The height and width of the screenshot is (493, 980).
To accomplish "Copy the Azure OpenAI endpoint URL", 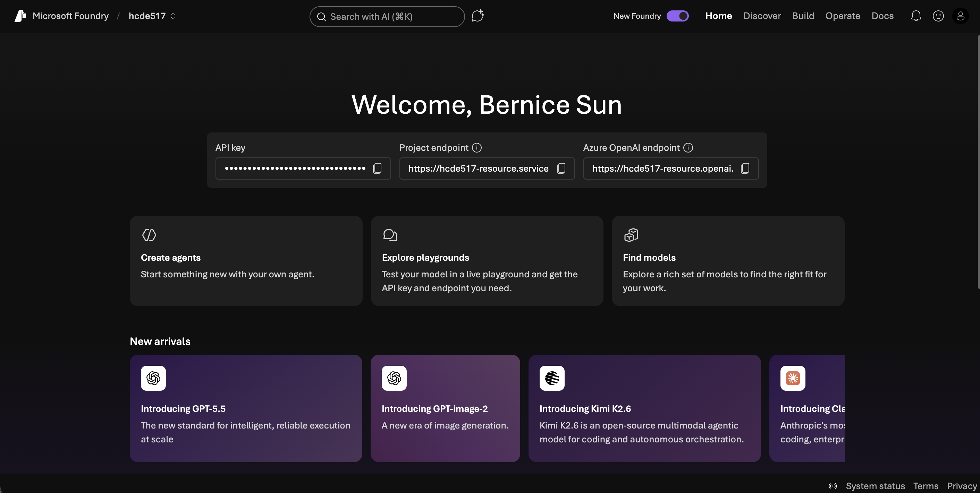I will tap(745, 168).
